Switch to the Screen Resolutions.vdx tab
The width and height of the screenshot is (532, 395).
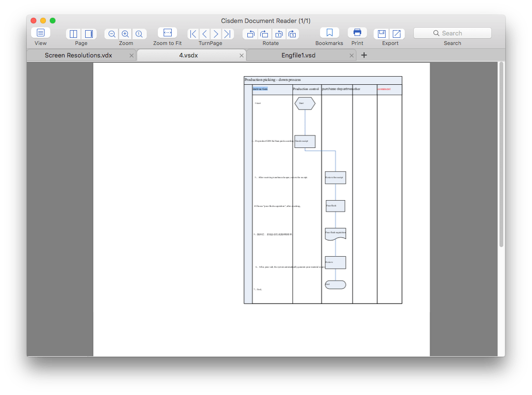(x=78, y=55)
